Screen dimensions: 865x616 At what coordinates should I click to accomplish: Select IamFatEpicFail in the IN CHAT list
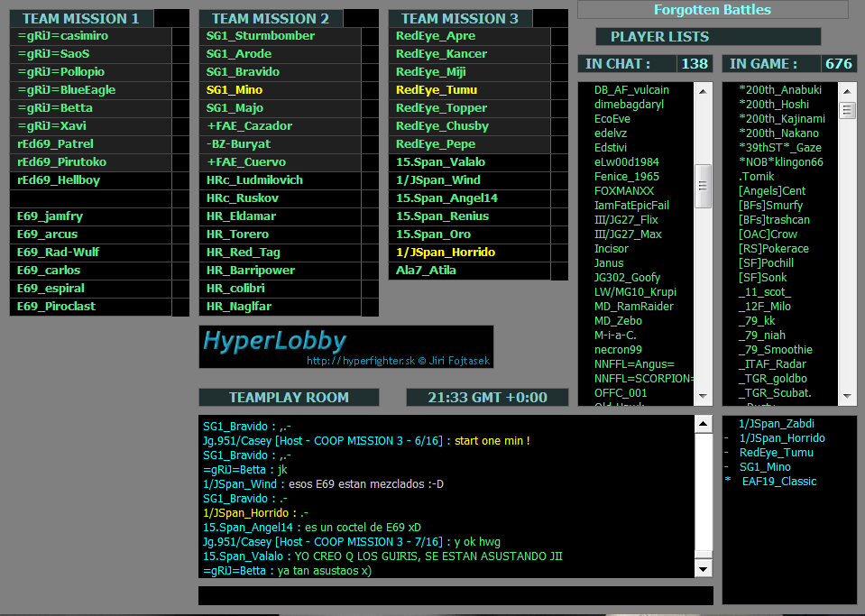click(631, 205)
